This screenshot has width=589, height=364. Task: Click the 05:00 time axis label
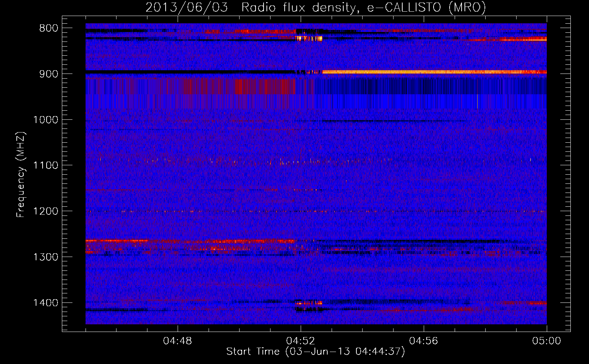[547, 341]
